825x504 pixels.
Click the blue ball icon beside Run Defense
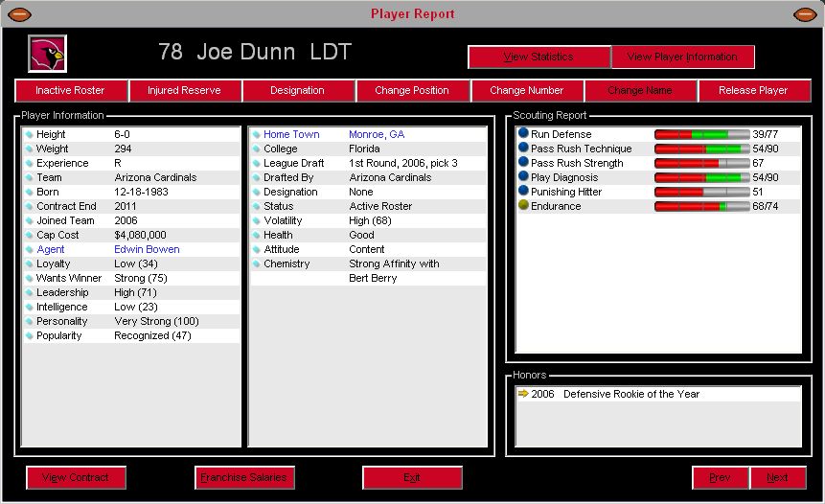tap(523, 134)
